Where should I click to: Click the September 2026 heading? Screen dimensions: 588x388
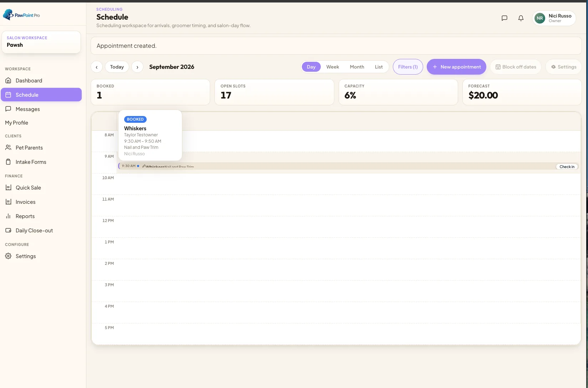click(x=172, y=67)
